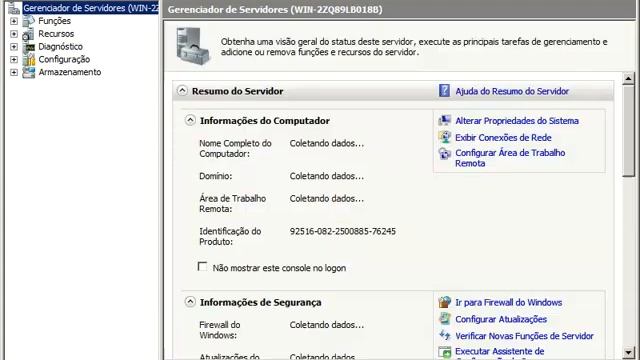Click the Gerenciador de Servidores title header
Image resolution: width=640 pixels, height=360 pixels.
(275, 9)
